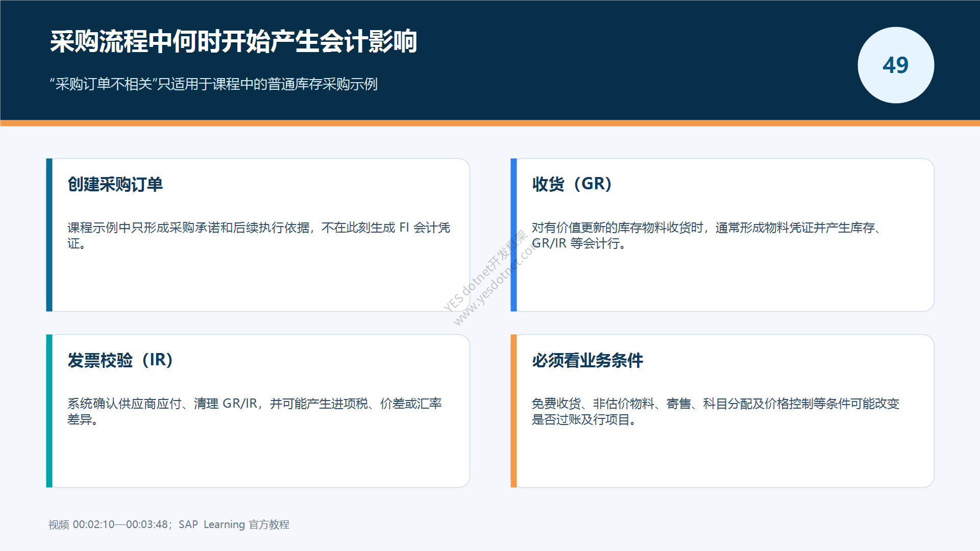This screenshot has height=551, width=980.
Task: Click the text starting 对有价值更新的库存物料收货时
Action: click(707, 235)
